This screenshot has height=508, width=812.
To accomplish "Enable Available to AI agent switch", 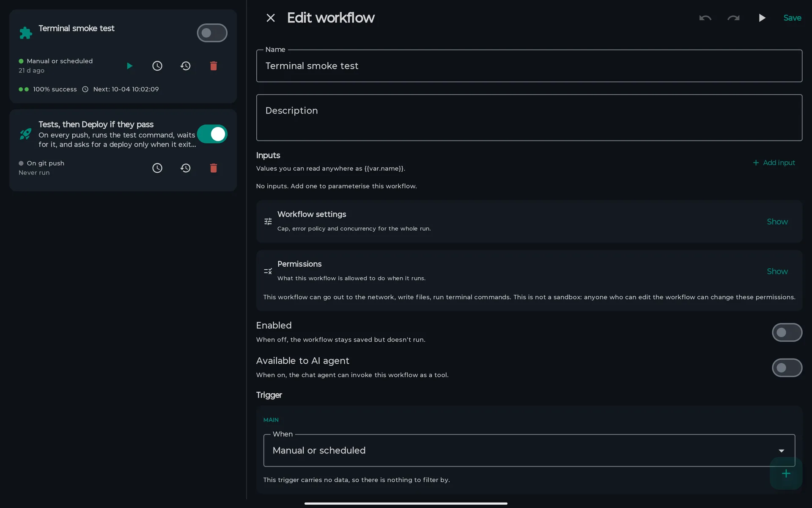I will (x=787, y=368).
